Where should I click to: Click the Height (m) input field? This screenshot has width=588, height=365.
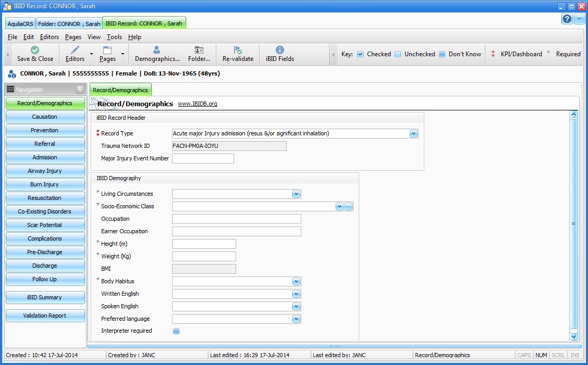204,244
